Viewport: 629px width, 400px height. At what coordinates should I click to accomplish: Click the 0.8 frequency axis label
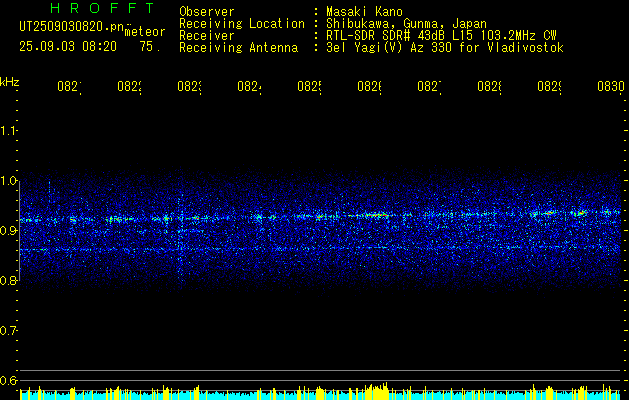pos(8,280)
